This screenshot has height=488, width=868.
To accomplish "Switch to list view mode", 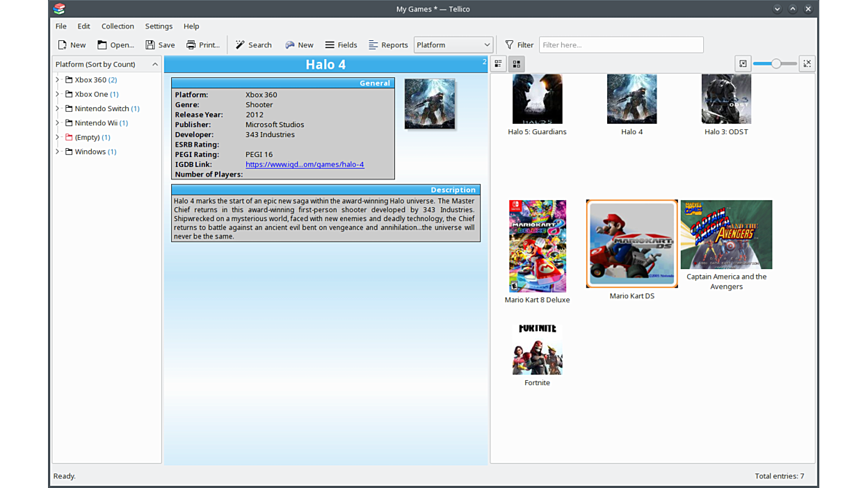I will coord(498,64).
